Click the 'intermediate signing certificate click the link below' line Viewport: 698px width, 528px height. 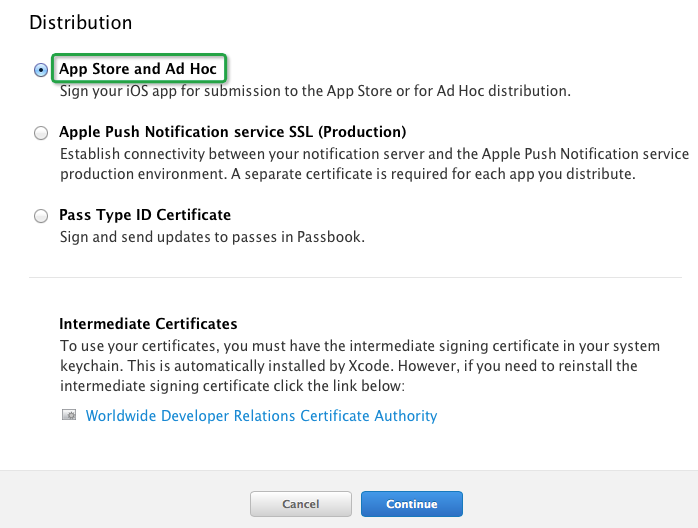(x=234, y=385)
